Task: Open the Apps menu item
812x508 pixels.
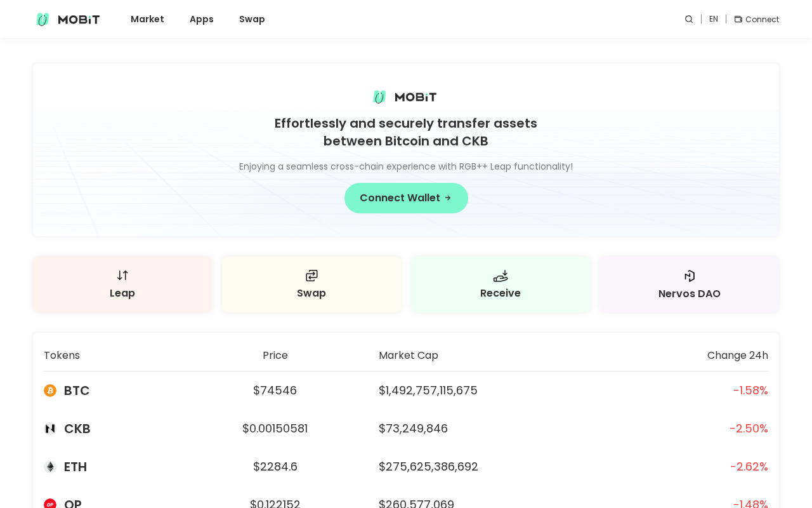Action: (x=202, y=19)
